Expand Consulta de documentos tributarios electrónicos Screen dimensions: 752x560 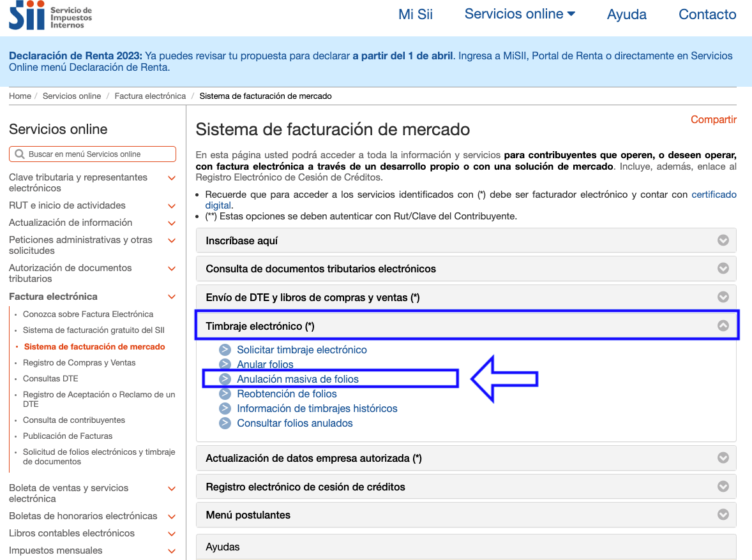click(x=723, y=269)
